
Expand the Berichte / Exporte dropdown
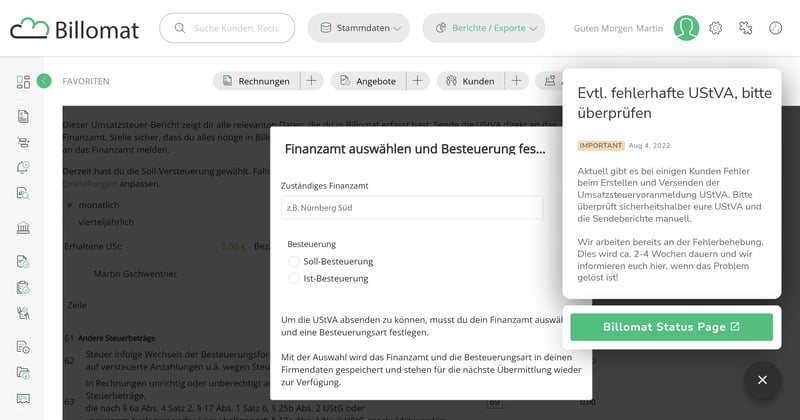pyautogui.click(x=484, y=28)
